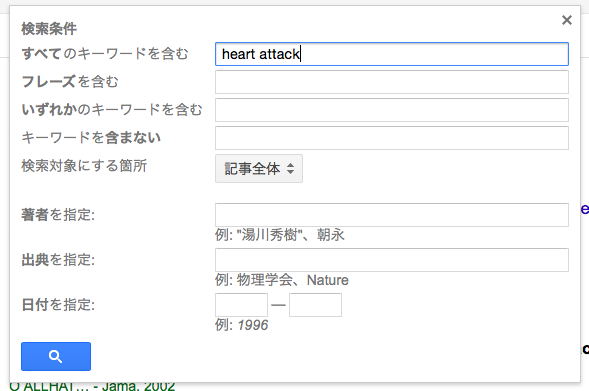Close the 検索条件 advanced search dialog
The image size is (589, 391).
tap(566, 20)
